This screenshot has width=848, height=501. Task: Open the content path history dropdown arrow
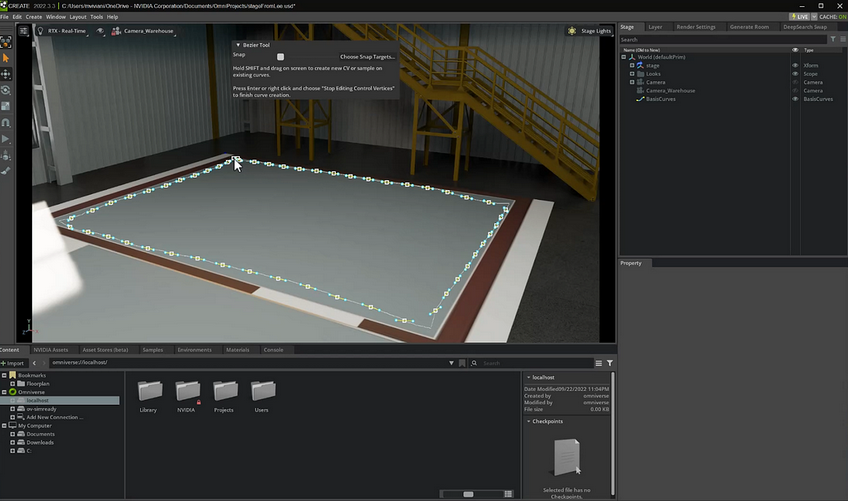tap(451, 363)
